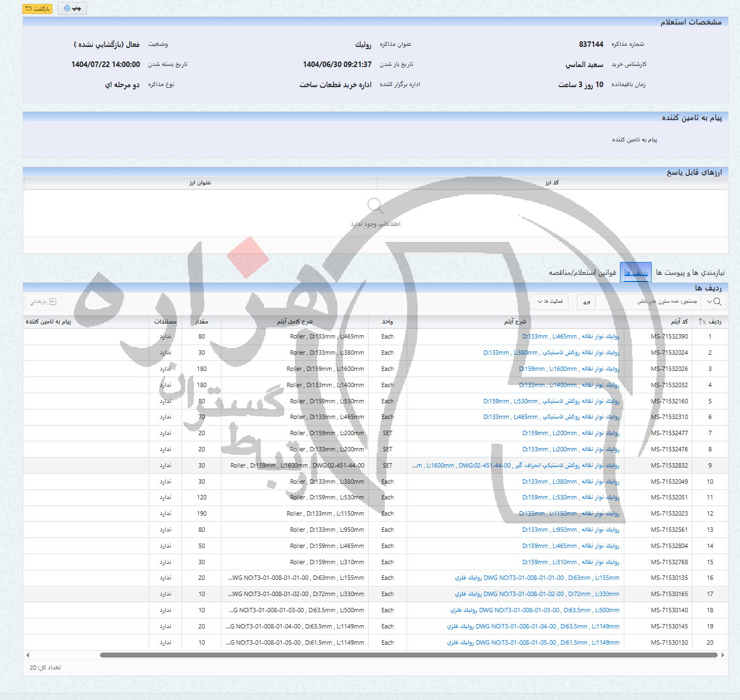
Task: Click the magnifier icon in the search box
Action: [716, 301]
